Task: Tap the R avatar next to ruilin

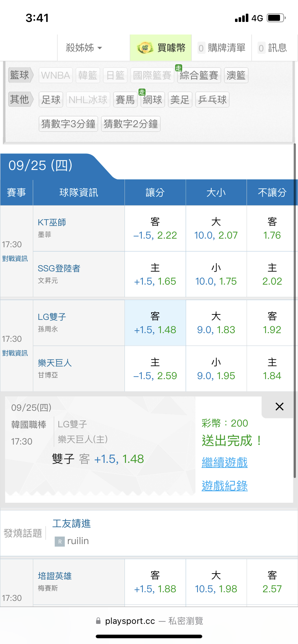Action: [x=60, y=541]
